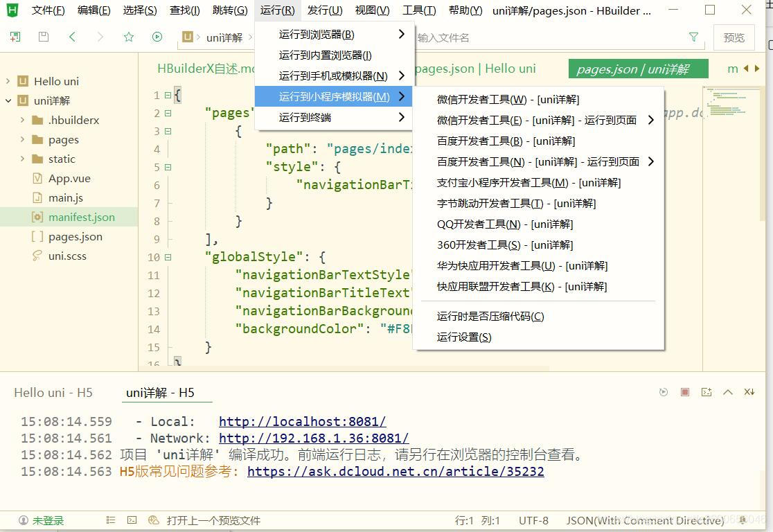Collapse the console with the up caret
Screen dimensions: 773x532
pos(728,393)
